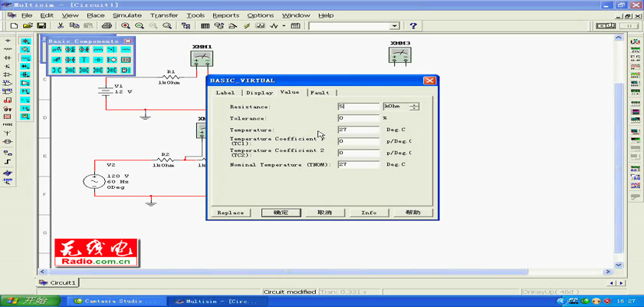Screen dimensions: 644x307
Task: Open the spreadsheet view toolbar icon
Action: [x=205, y=25]
